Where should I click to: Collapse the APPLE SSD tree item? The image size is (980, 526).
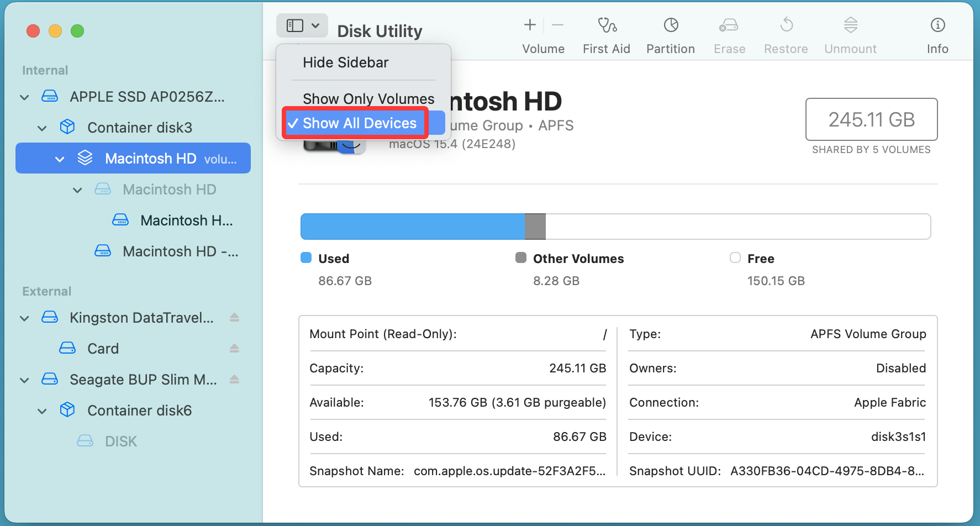click(24, 98)
